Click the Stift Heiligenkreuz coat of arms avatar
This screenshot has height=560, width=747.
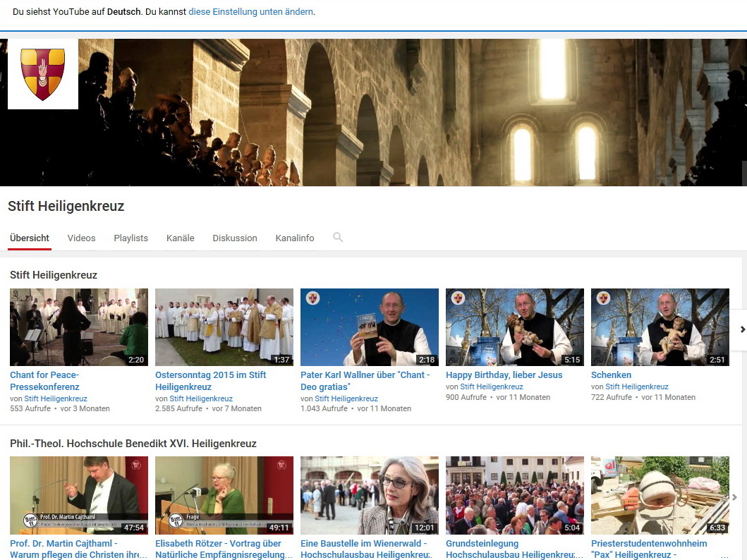pos(43,74)
